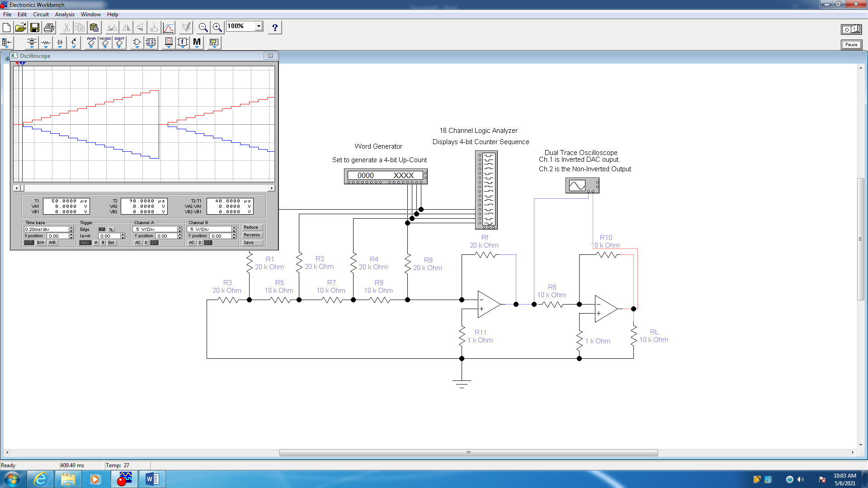Screen dimensions: 868x488
Task: Open the Diodes parts bin
Action: point(60,43)
